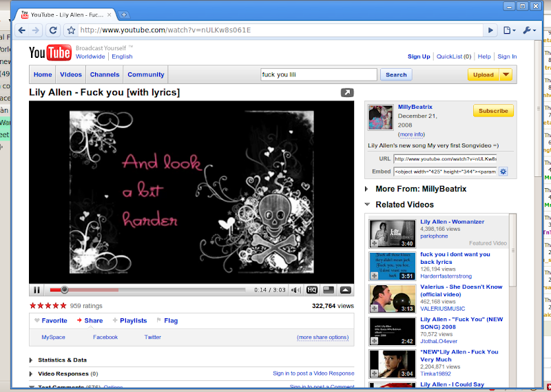Open Valerius - She Doesn't Know video
551x392 pixels.
click(461, 291)
